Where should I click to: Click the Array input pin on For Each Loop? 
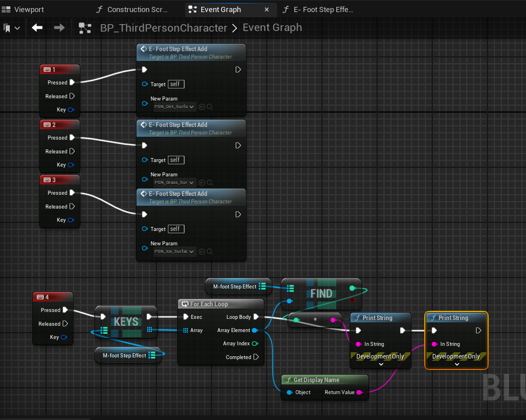(x=186, y=330)
